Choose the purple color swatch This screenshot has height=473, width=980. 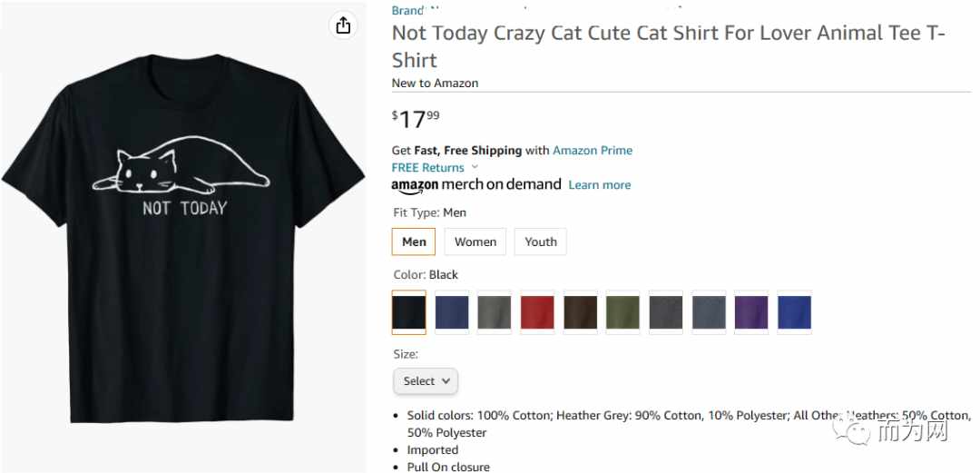pos(751,312)
